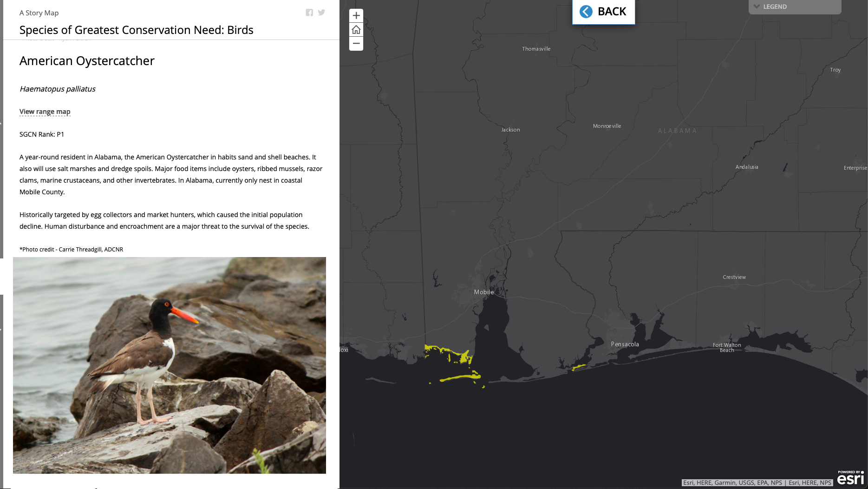Screen dimensions: 868x489
Task: Click the Pensacola label on the map
Action: [625, 344]
